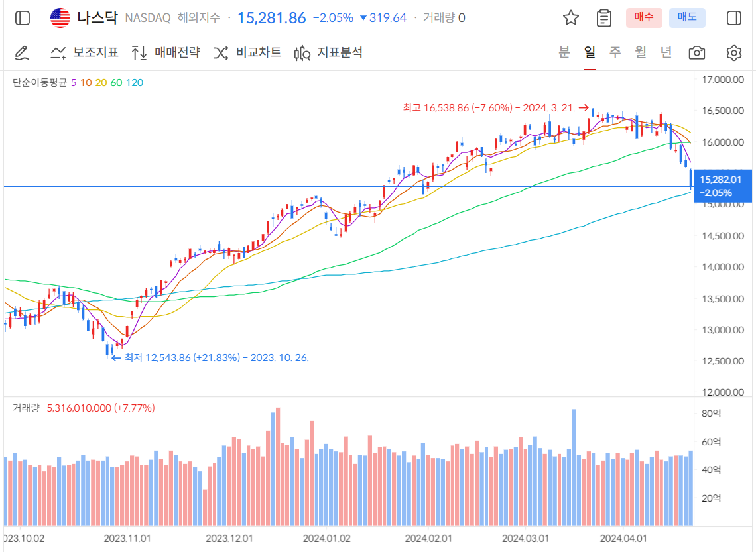
Task: Click the tallest March 2024 volume bar
Action: pyautogui.click(x=574, y=467)
